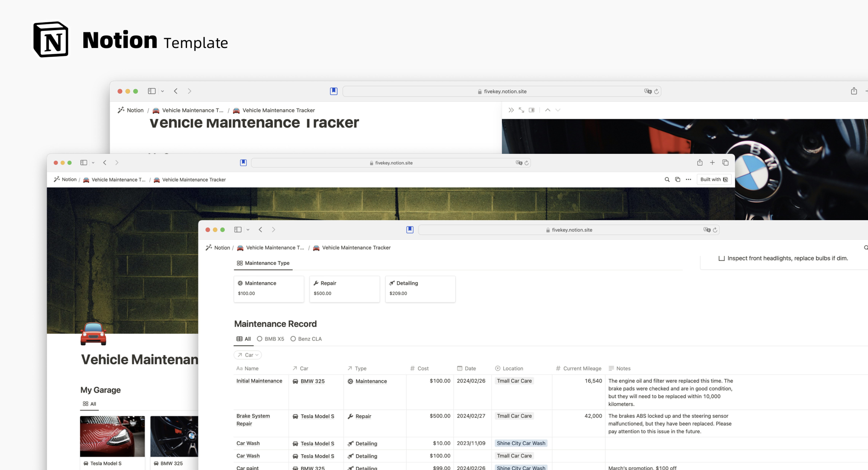Click the Notes column header

[620, 368]
